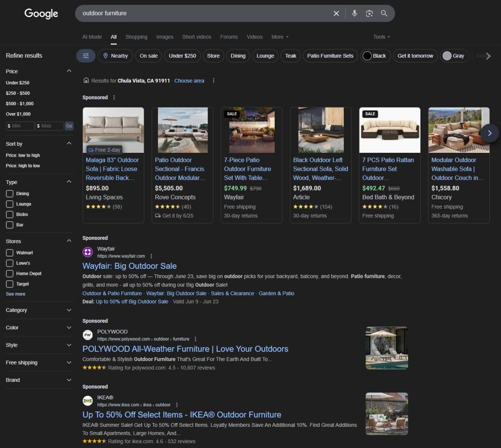Open three-dot menu next to ikea.com URL
Viewport: 501px width, 448px height.
click(177, 405)
